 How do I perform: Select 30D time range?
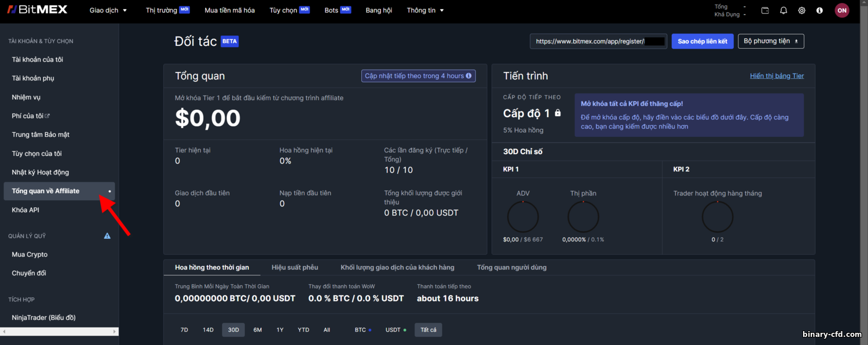point(233,330)
